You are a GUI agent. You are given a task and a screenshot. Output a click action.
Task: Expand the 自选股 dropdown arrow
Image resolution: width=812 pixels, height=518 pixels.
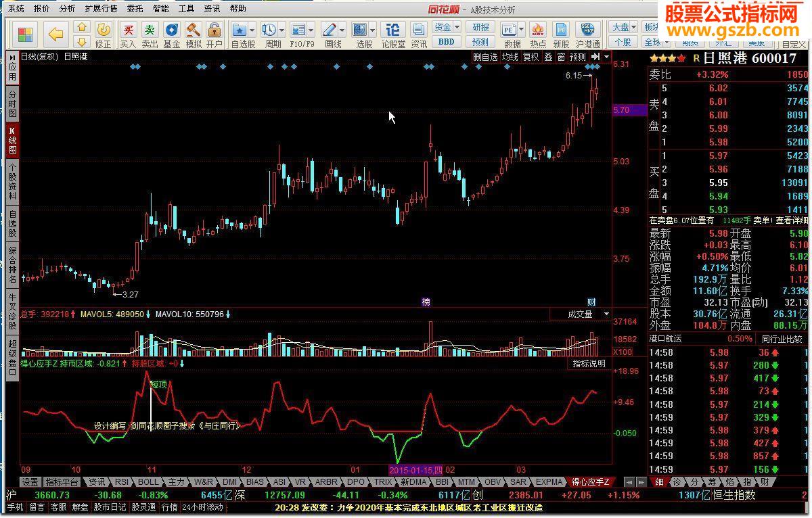[252, 30]
